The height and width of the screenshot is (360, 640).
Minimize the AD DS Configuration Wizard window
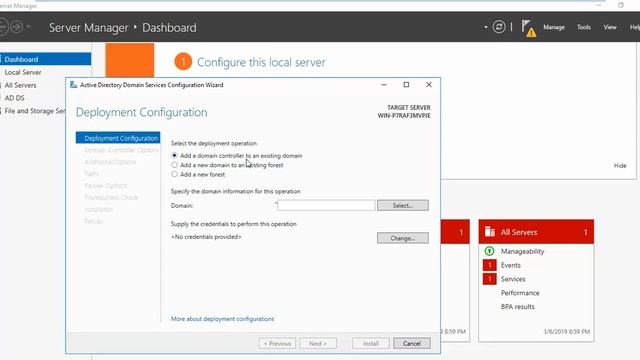[x=384, y=84]
